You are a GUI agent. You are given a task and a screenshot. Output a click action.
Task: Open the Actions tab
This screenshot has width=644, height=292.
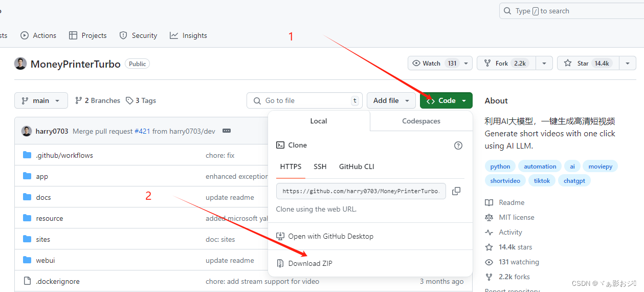[38, 35]
